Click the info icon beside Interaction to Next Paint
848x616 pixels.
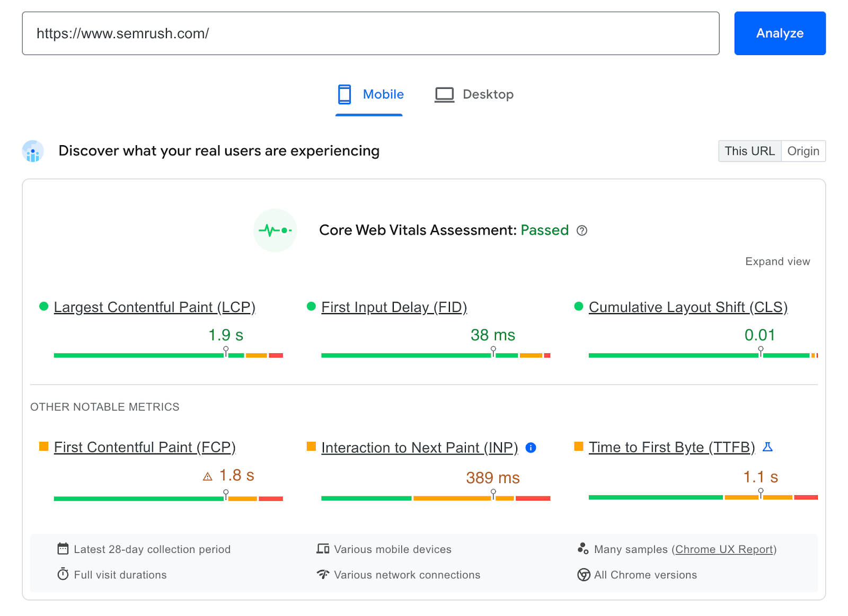(x=531, y=448)
